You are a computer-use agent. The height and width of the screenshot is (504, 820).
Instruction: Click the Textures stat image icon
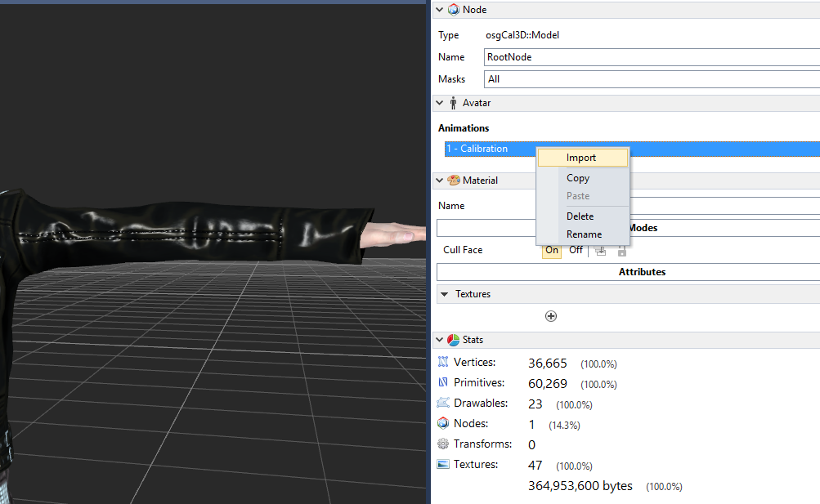pyautogui.click(x=443, y=464)
